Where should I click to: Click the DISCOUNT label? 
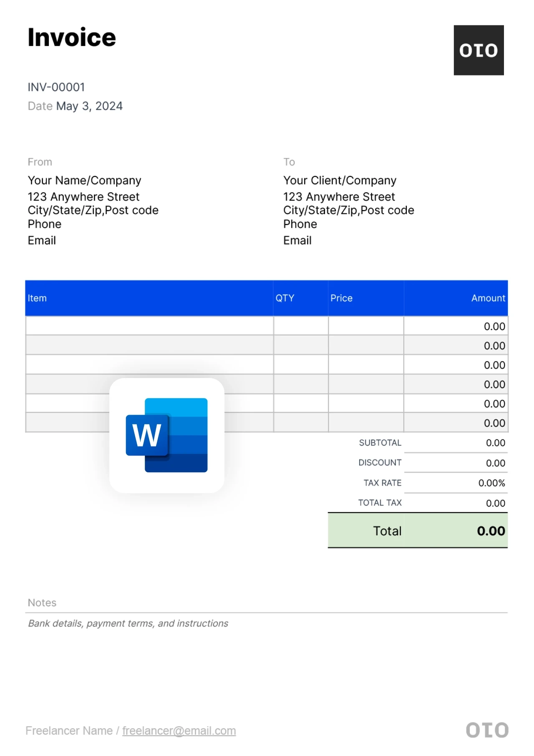[380, 463]
